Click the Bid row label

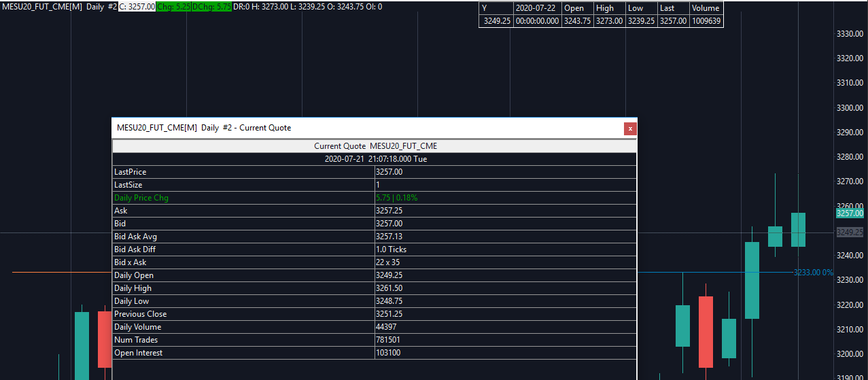tap(243, 224)
